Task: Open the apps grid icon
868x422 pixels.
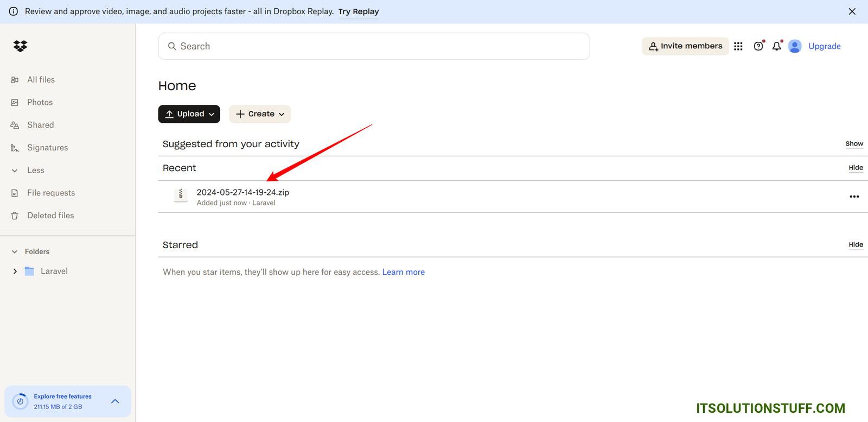Action: [738, 47]
